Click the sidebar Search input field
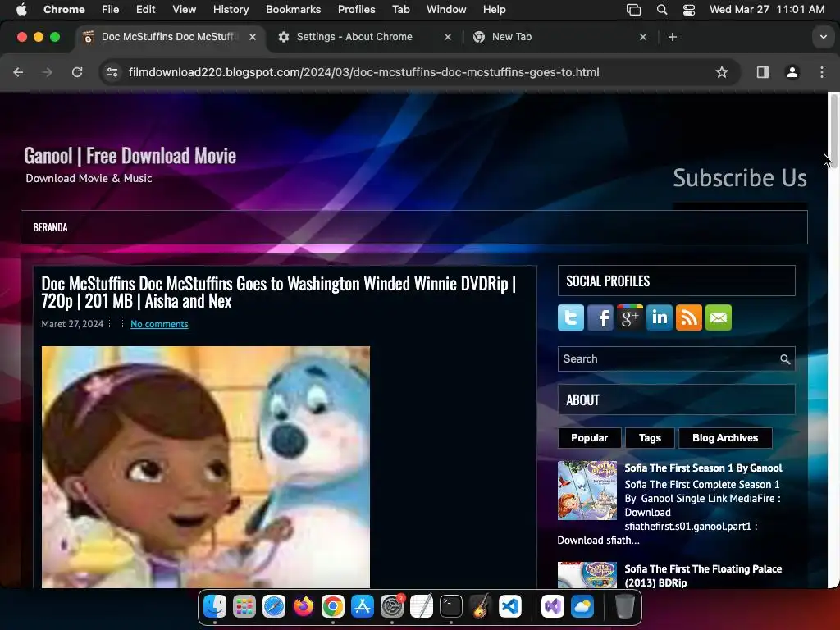 (x=676, y=359)
